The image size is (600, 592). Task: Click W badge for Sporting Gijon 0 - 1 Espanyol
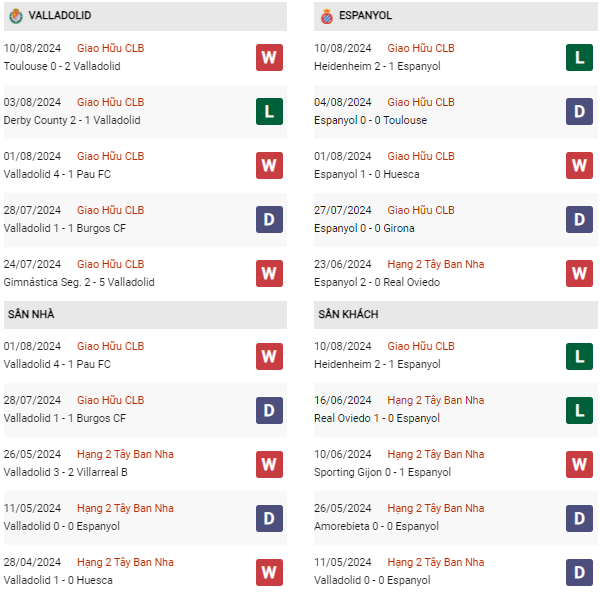(579, 463)
